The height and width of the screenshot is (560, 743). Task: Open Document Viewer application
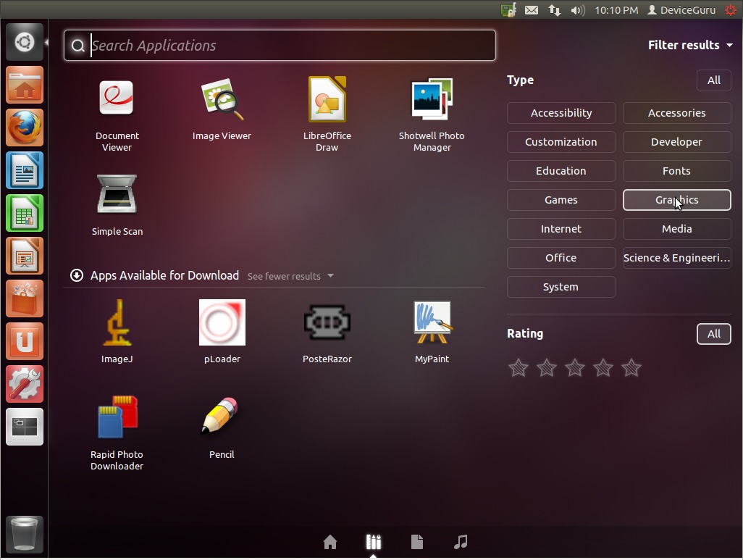pos(117,114)
